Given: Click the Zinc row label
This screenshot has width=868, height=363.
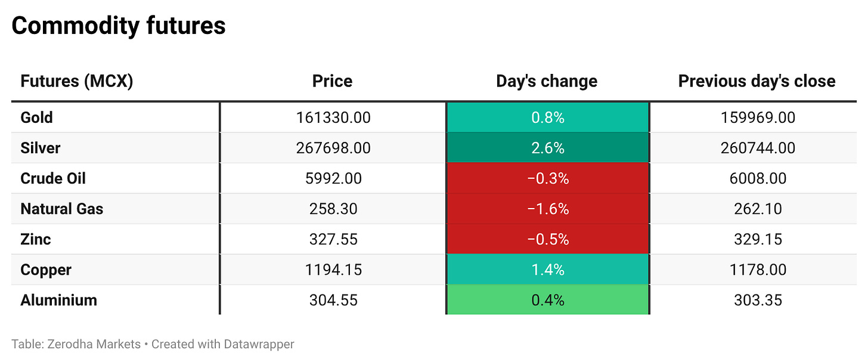Looking at the screenshot, I should point(36,239).
